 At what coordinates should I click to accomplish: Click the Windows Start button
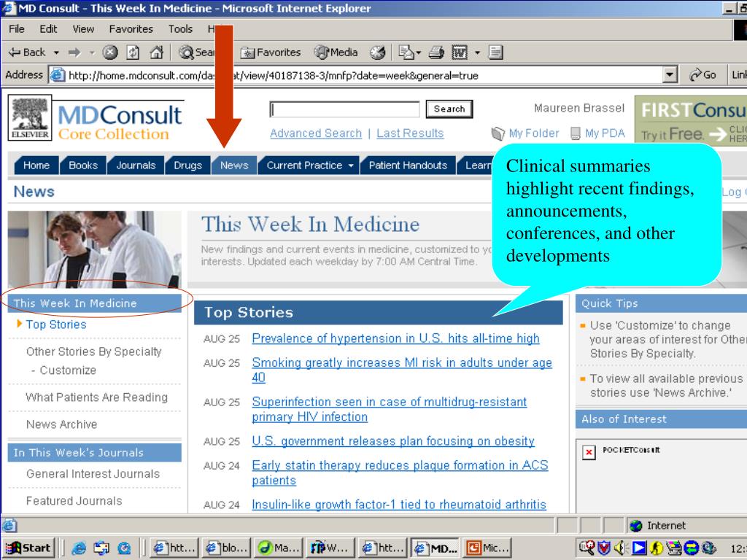(28, 548)
